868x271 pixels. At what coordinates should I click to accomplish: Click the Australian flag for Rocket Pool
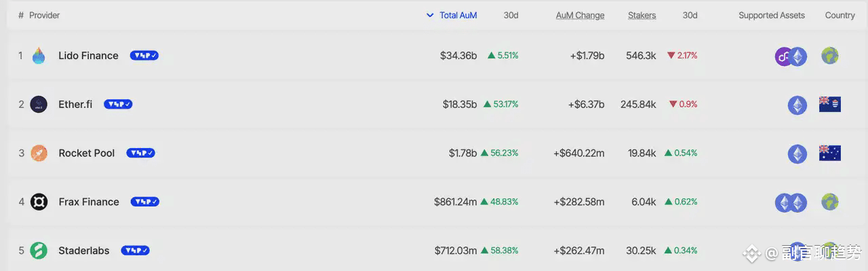click(830, 153)
